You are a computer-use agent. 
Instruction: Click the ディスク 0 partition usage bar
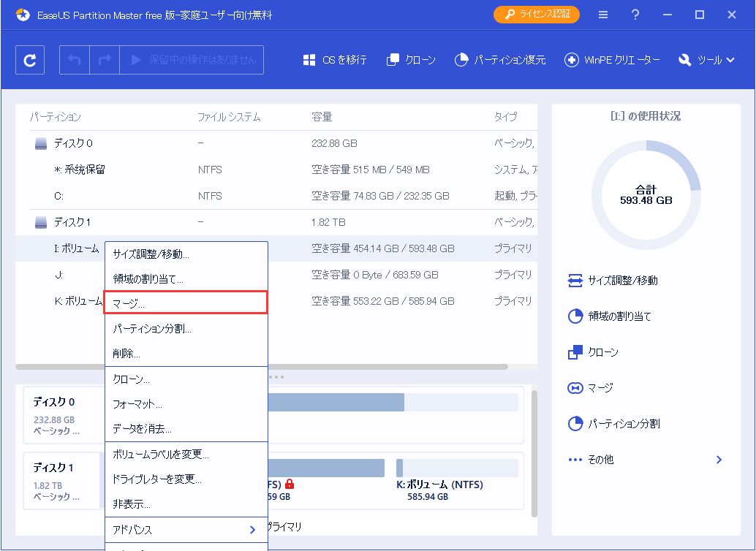(x=393, y=402)
